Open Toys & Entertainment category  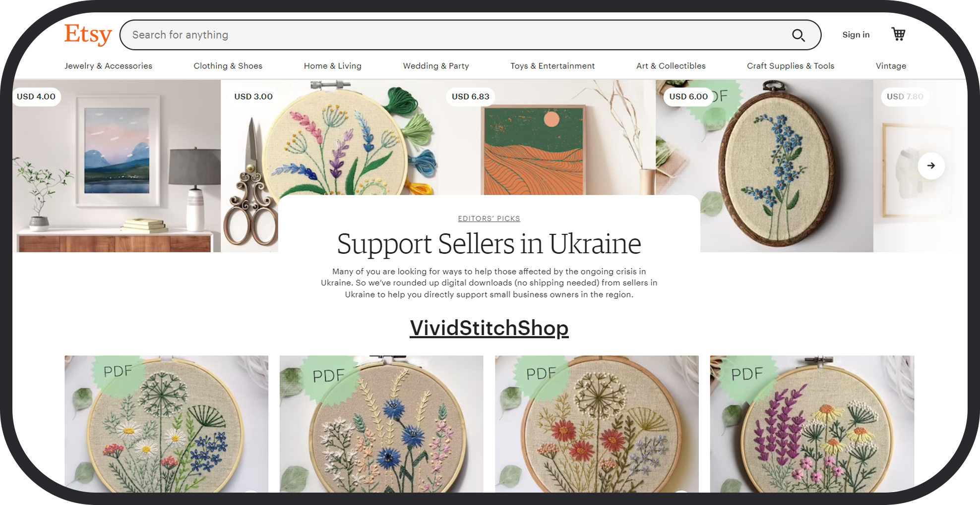click(x=552, y=66)
